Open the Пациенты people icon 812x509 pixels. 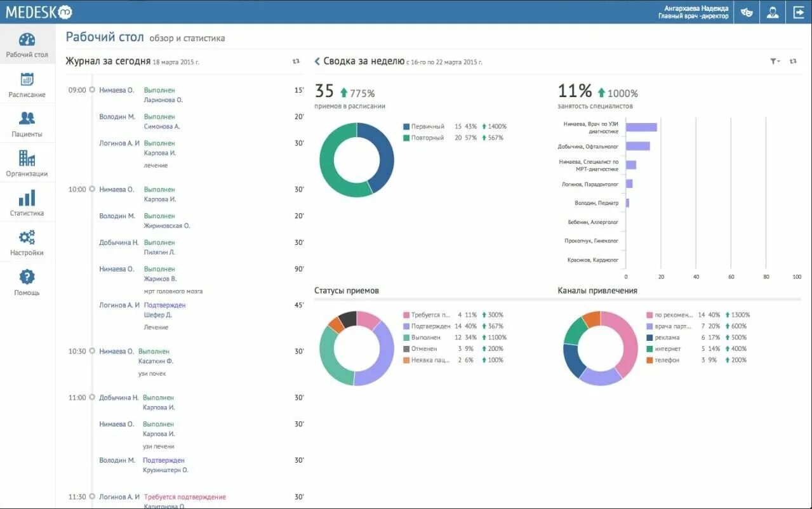[x=27, y=118]
